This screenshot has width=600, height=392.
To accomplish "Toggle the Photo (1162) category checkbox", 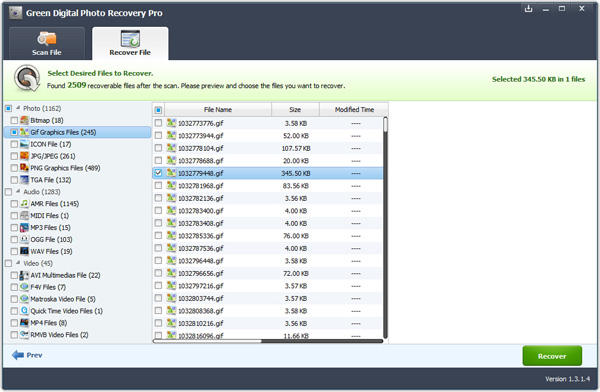I will (x=8, y=108).
